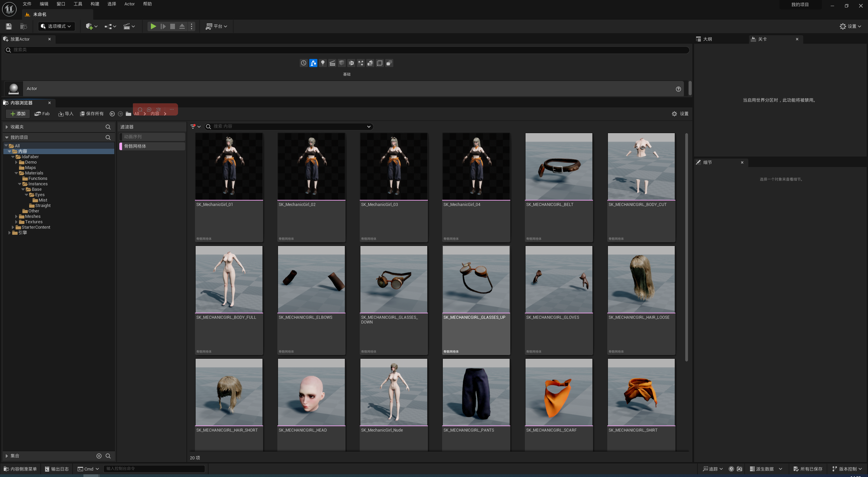The height and width of the screenshot is (477, 868).
Task: Select the Recently Placed clock icon
Action: point(303,63)
